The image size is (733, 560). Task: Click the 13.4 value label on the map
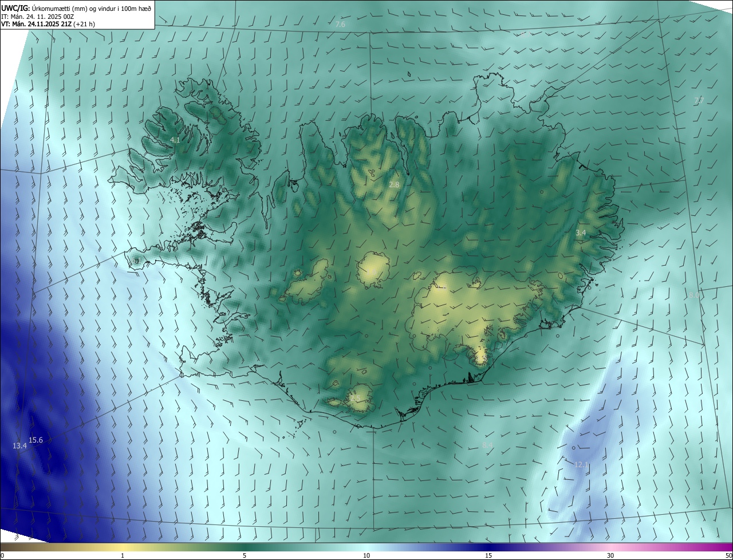(x=20, y=445)
